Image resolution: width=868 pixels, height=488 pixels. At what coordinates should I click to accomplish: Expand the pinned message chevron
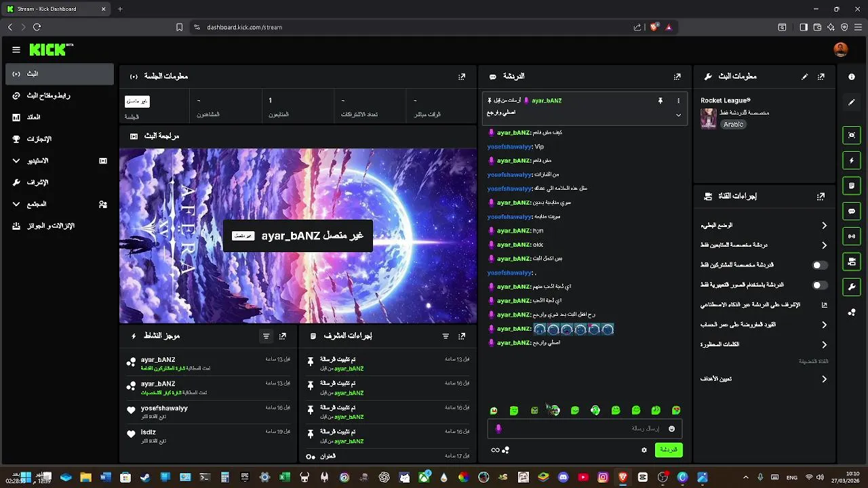click(678, 115)
